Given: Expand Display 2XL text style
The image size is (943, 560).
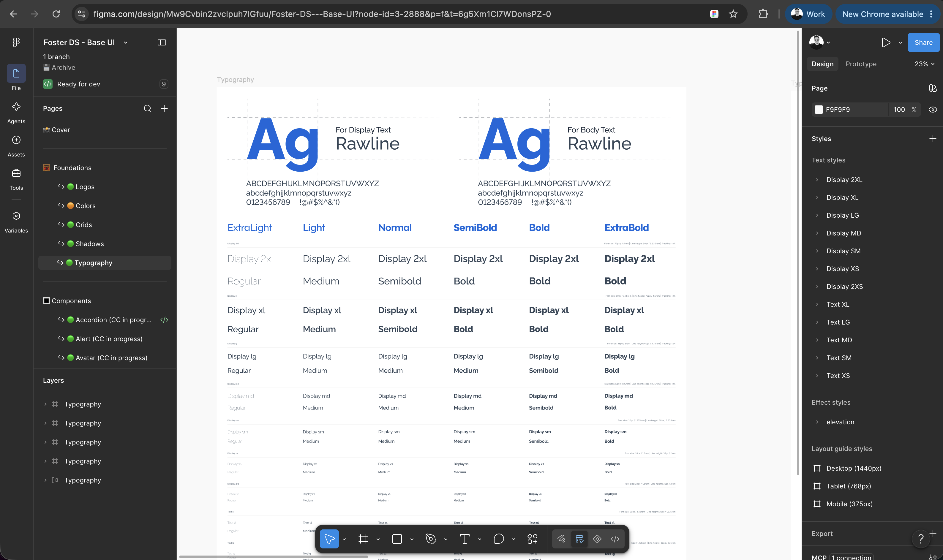Looking at the screenshot, I should 817,180.
